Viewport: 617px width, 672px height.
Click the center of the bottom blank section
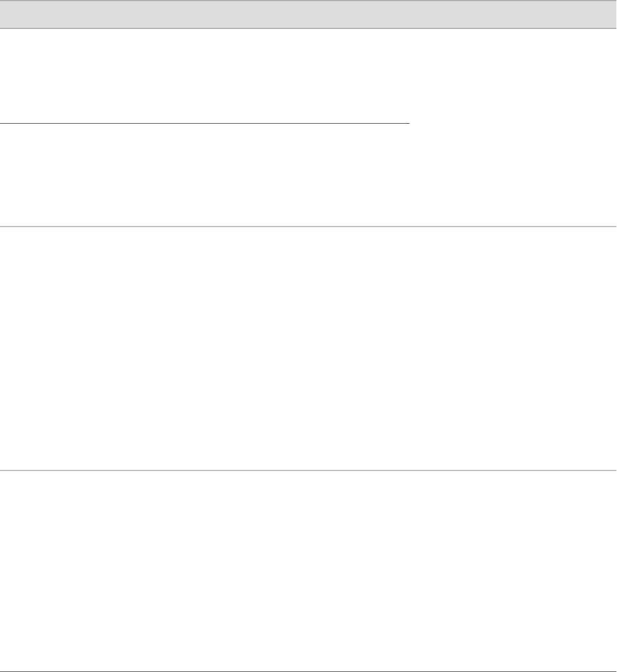(308, 571)
